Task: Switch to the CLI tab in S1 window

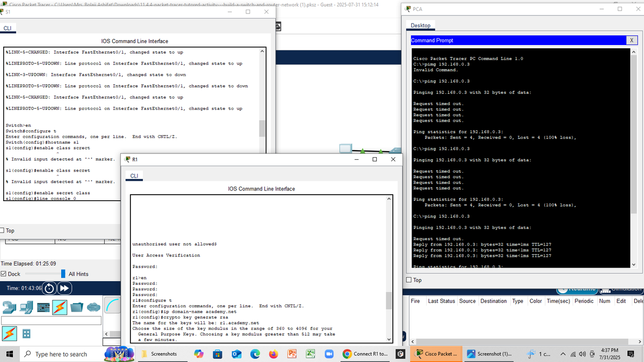Action: pos(8,28)
